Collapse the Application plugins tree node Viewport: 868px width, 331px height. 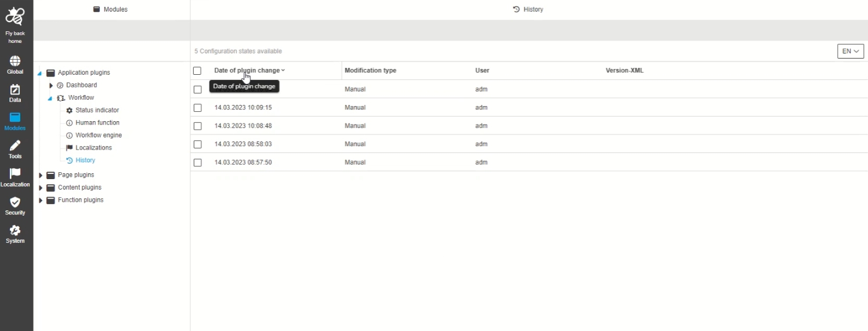[x=40, y=73]
